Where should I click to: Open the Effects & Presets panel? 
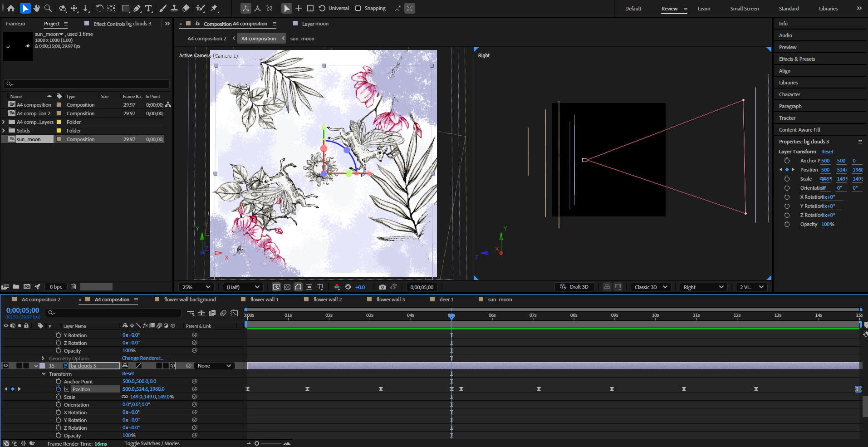pyautogui.click(x=797, y=59)
